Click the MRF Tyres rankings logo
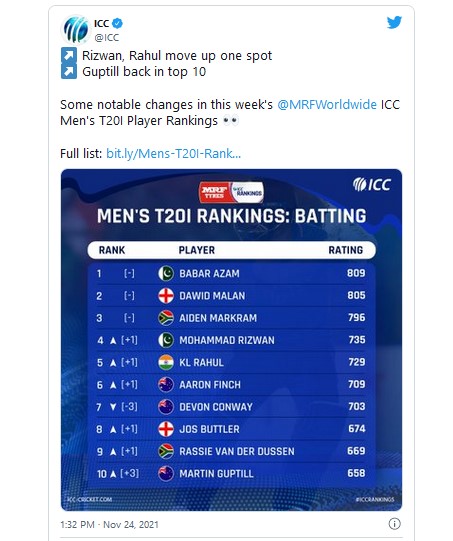The height and width of the screenshot is (541, 453). [231, 192]
